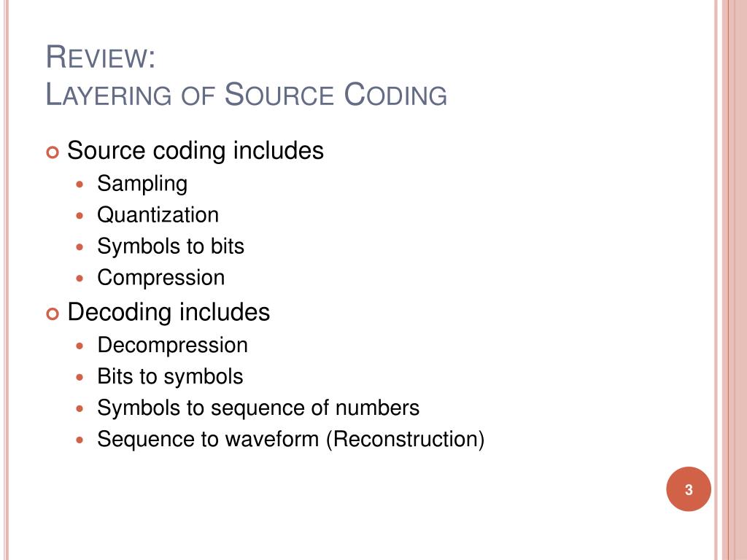Screen dimensions: 747x560
Task: Click the 'Source coding includes' text
Action: coord(196,151)
